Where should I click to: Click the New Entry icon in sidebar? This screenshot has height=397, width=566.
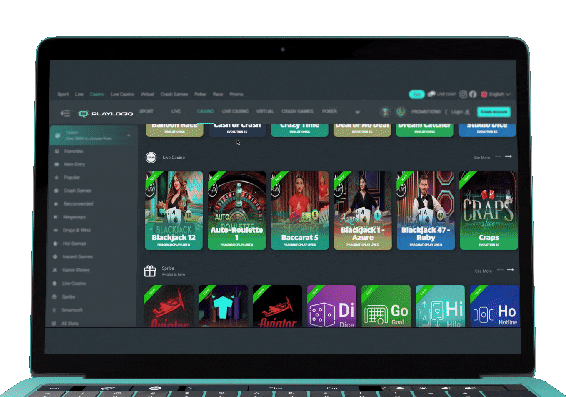(x=57, y=164)
